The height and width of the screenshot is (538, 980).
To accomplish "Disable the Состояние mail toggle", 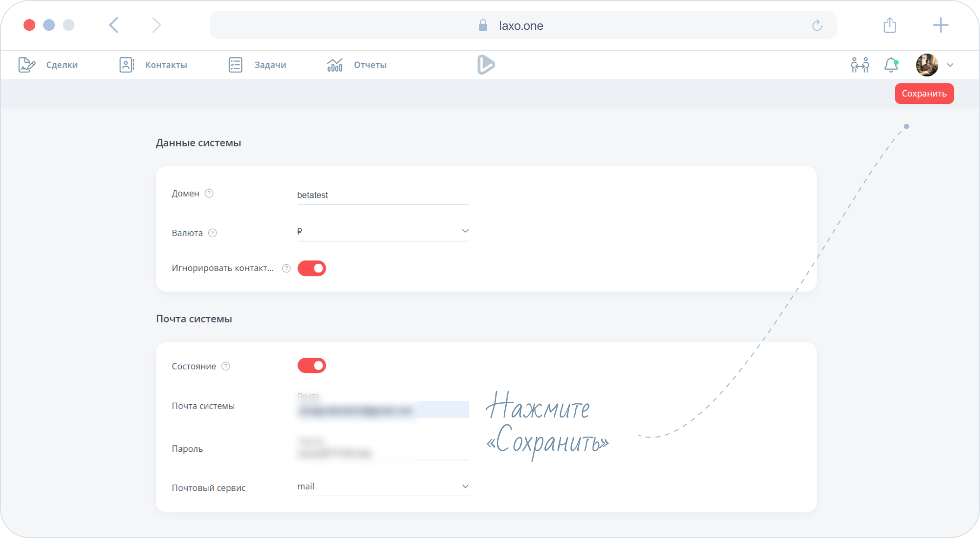I will (312, 366).
